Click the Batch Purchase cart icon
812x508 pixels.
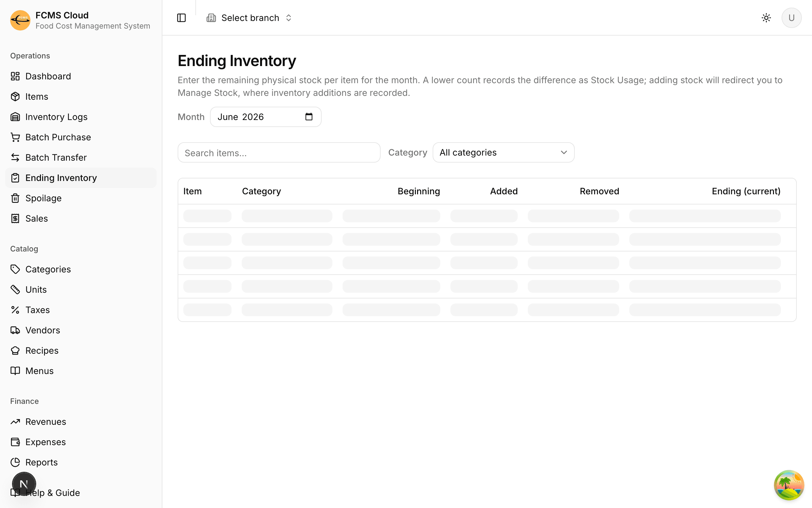[x=15, y=137]
